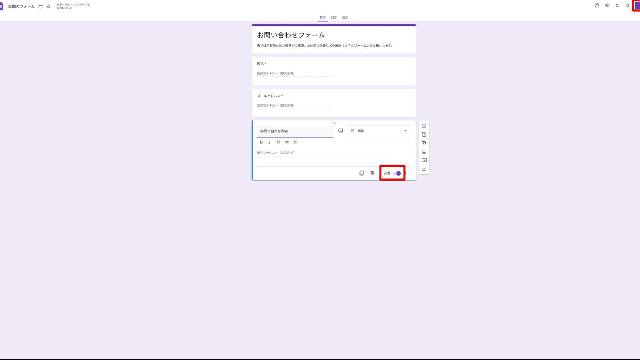
Task: Delete the active question with trash icon
Action: [x=372, y=173]
